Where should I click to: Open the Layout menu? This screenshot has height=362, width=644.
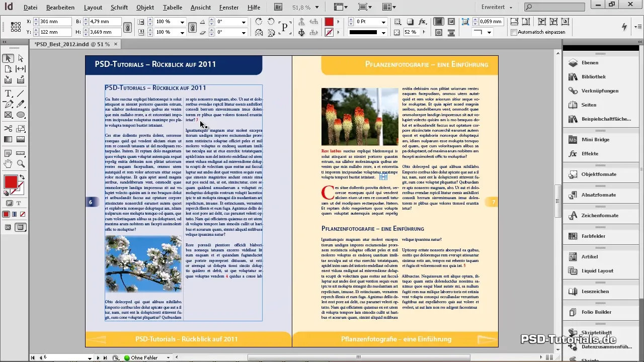point(93,8)
